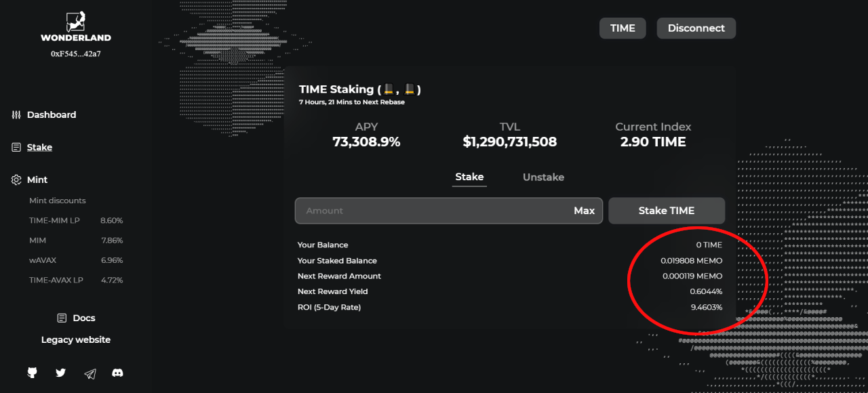Image resolution: width=868 pixels, height=393 pixels.
Task: Click the Mint gear icon
Action: tap(16, 180)
